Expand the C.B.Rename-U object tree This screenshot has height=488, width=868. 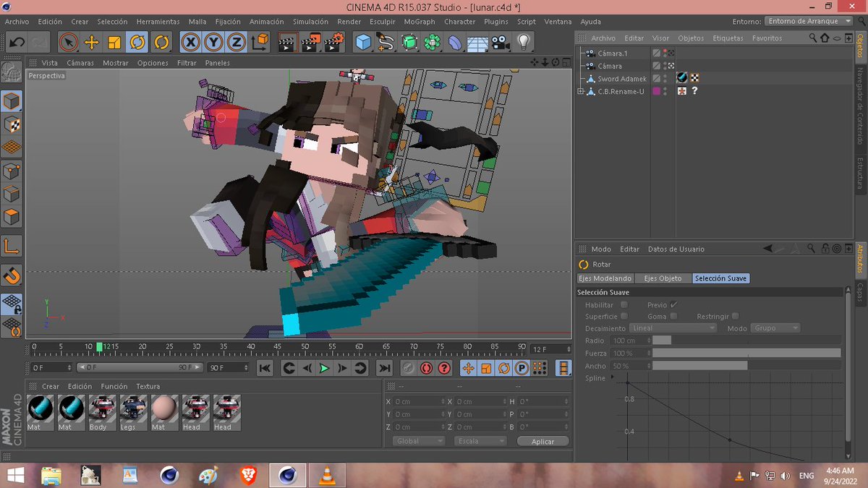click(580, 91)
